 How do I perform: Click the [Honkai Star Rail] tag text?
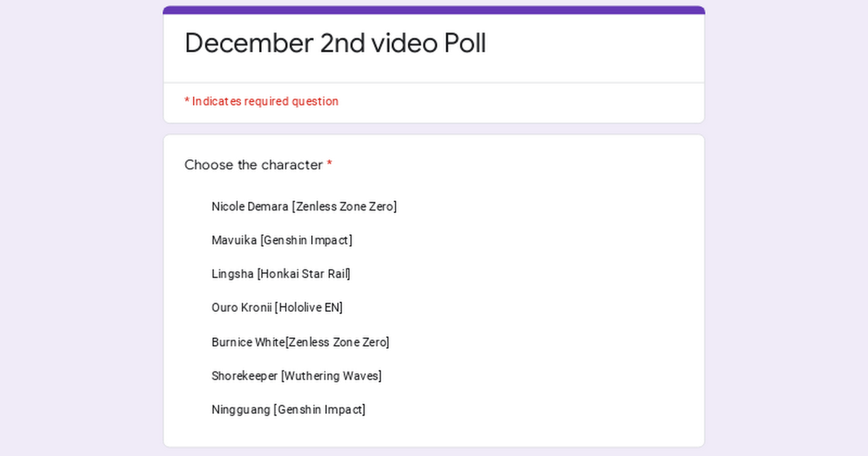304,274
